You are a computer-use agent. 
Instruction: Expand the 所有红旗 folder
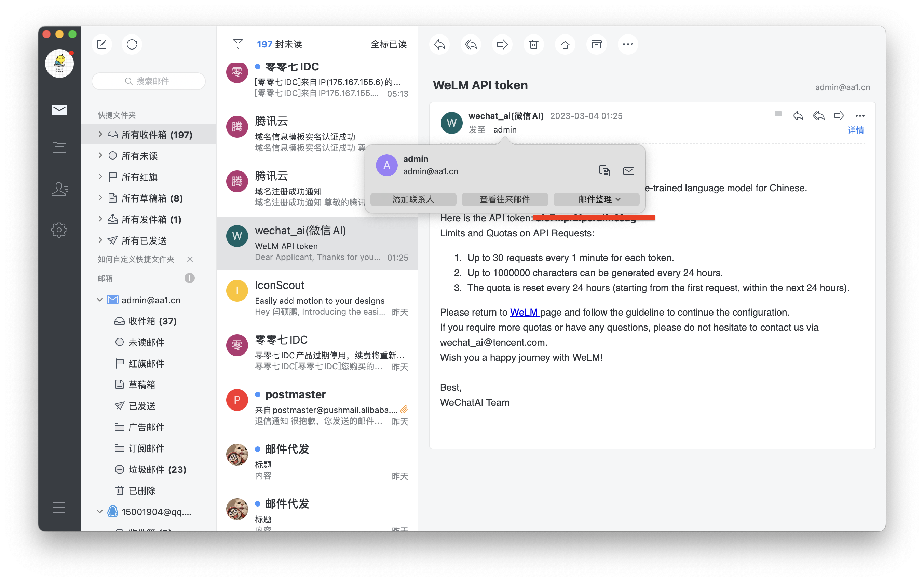[100, 177]
